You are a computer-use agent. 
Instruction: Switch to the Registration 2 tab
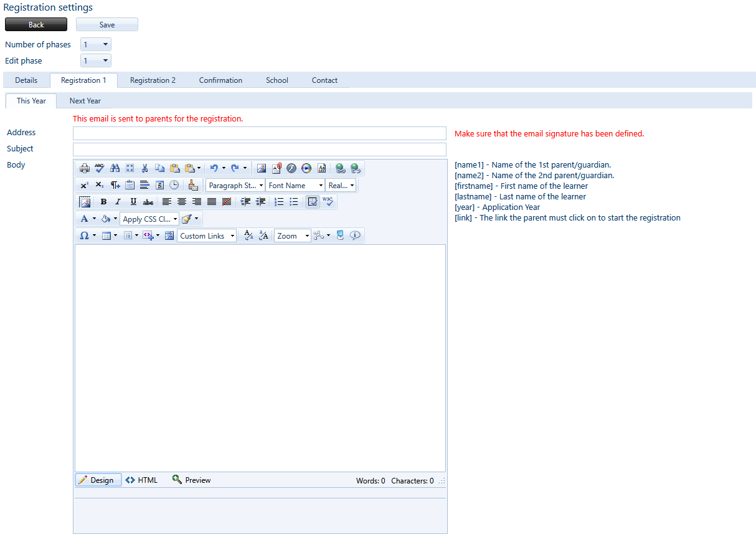[x=153, y=80]
